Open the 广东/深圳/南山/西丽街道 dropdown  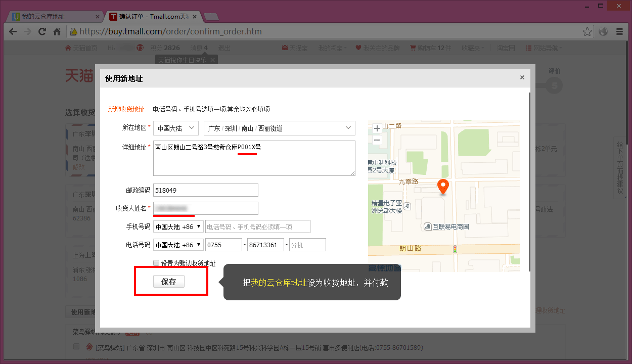(280, 128)
